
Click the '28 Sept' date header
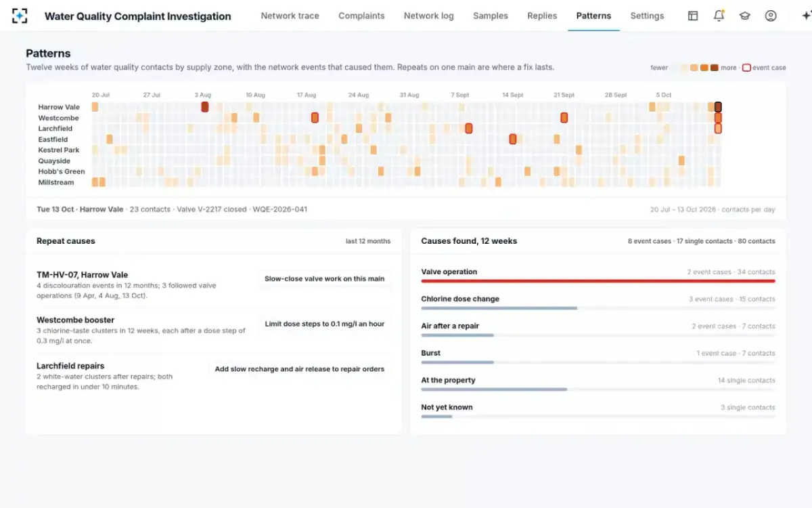pyautogui.click(x=615, y=95)
